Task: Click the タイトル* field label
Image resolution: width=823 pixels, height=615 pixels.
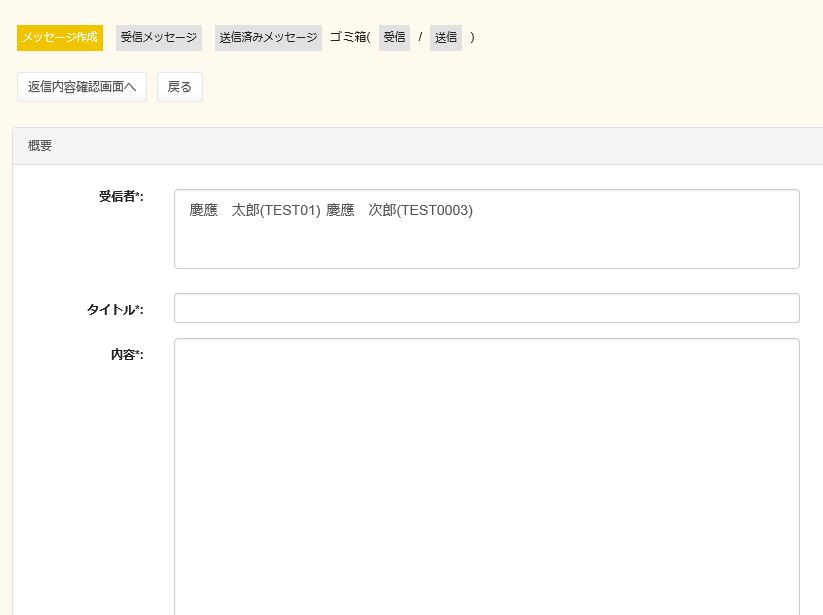Action: (x=115, y=310)
